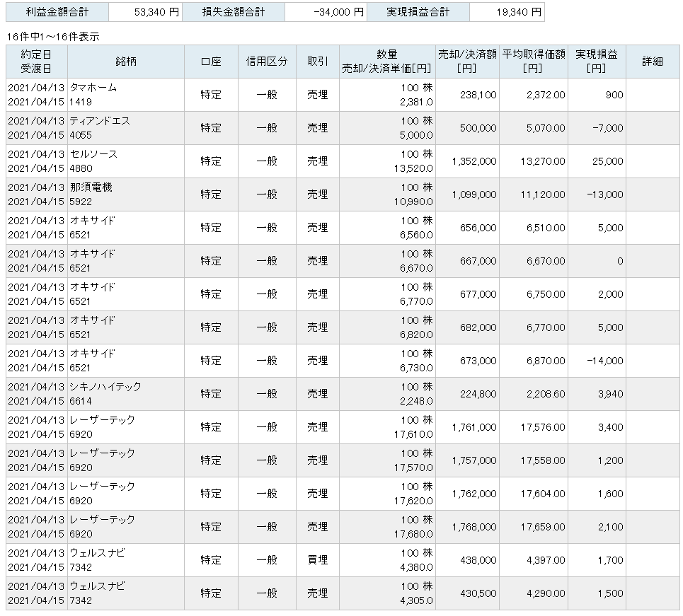This screenshot has height=616, width=683.
Task: Click the レーザーテック profit value 3,400
Action: (x=610, y=427)
